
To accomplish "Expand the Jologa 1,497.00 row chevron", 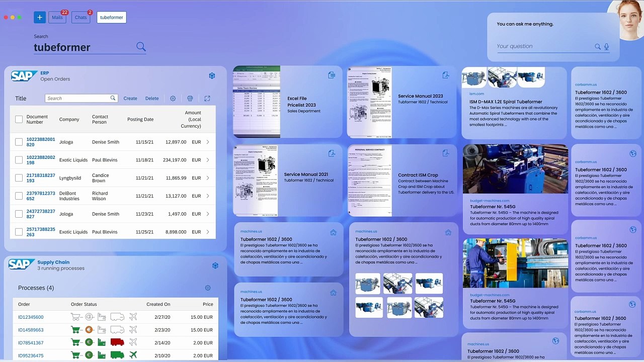I will click(x=208, y=214).
